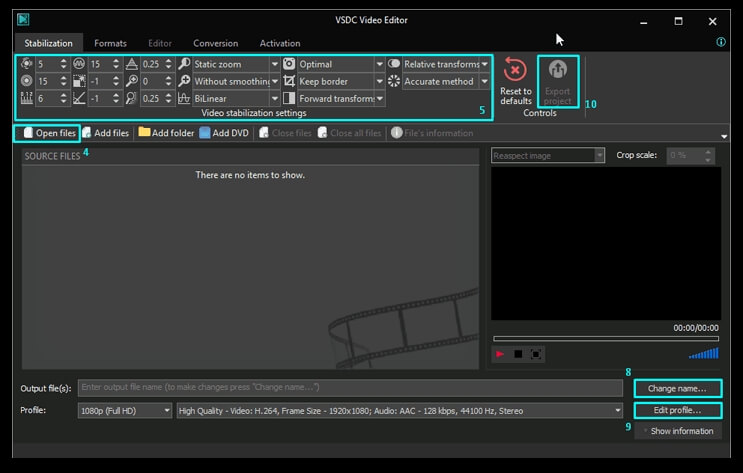Switch to the Formats tab
Image resolution: width=743 pixels, height=473 pixels.
110,43
